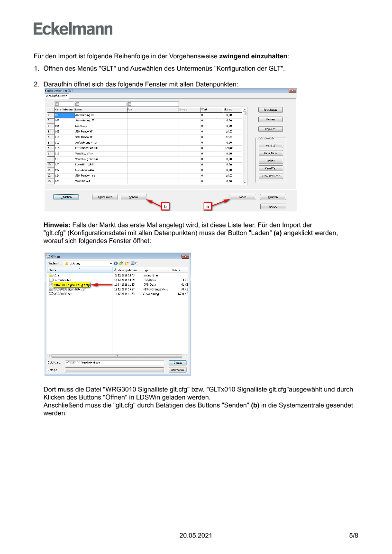The width and height of the screenshot is (392, 554).
Task: Click the create new folder icon
Action: click(127, 263)
